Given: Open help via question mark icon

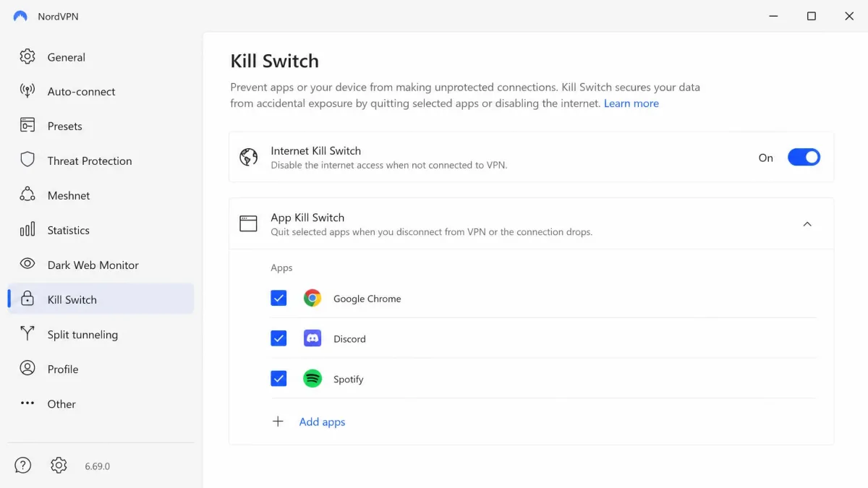Looking at the screenshot, I should pyautogui.click(x=23, y=466).
